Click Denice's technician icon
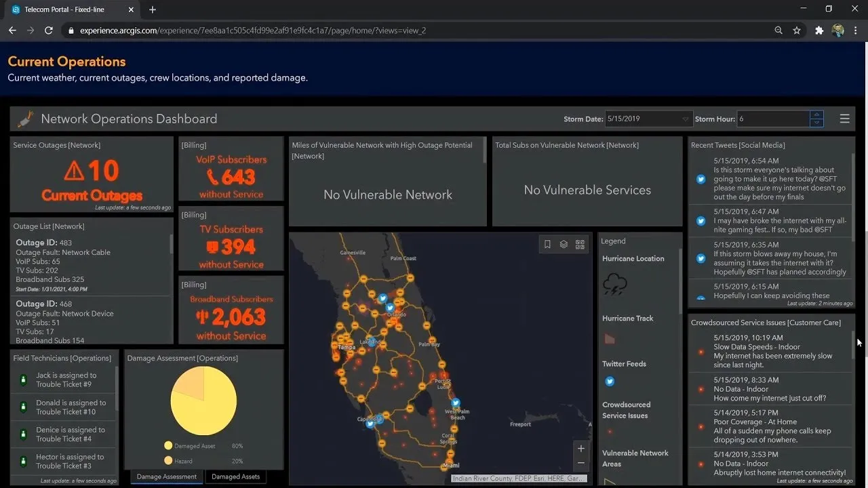This screenshot has height=488, width=868. pyautogui.click(x=23, y=434)
